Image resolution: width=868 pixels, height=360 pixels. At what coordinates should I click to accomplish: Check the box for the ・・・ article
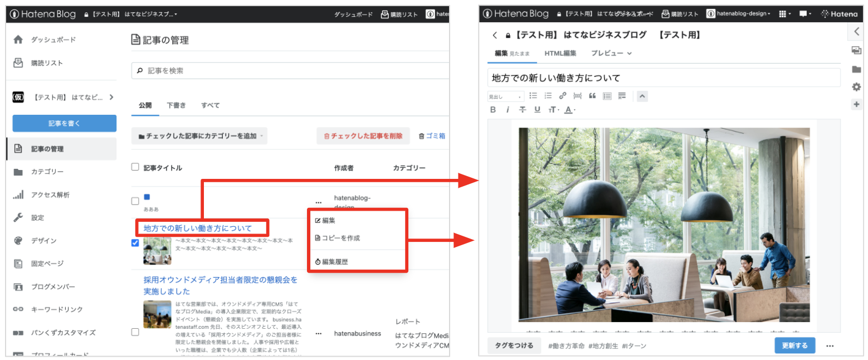135,201
